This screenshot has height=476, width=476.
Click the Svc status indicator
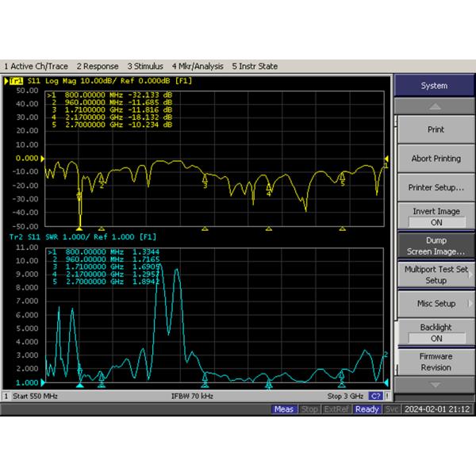click(392, 409)
